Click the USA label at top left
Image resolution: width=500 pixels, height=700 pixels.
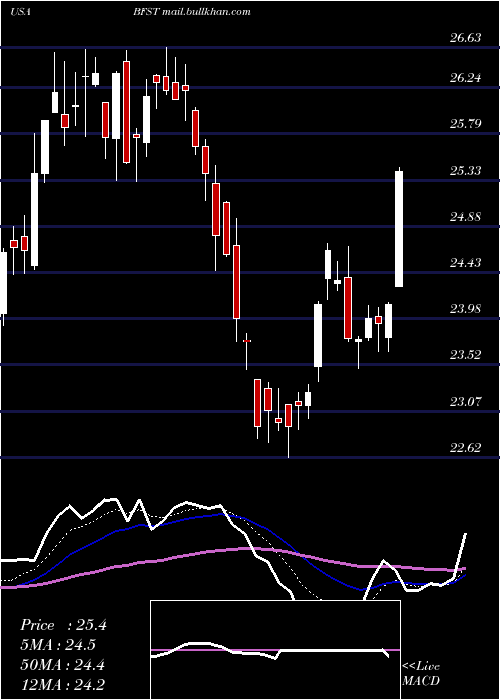click(20, 12)
